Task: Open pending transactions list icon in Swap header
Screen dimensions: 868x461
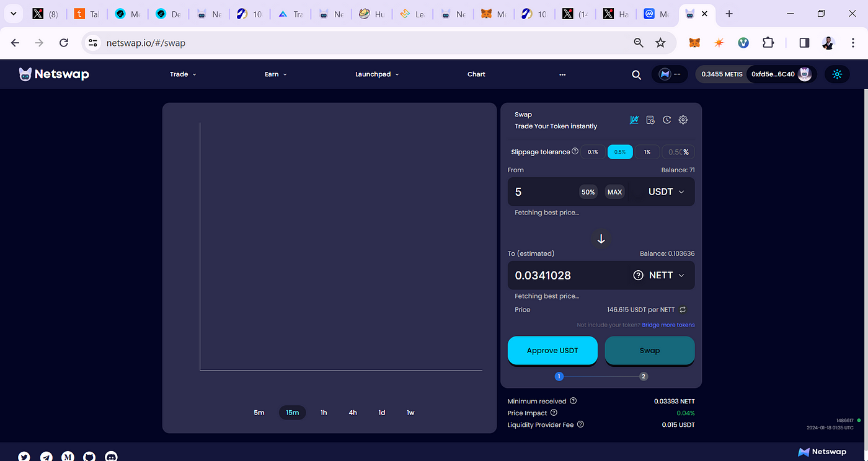Action: pos(650,120)
